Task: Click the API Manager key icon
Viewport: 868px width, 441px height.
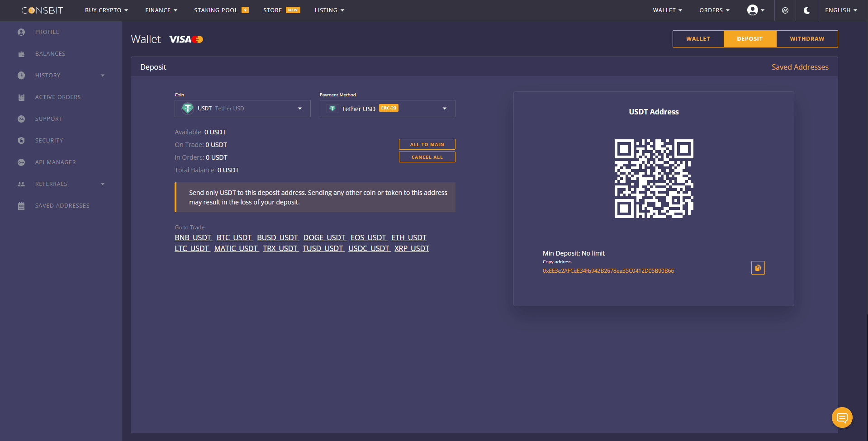Action: (21, 162)
